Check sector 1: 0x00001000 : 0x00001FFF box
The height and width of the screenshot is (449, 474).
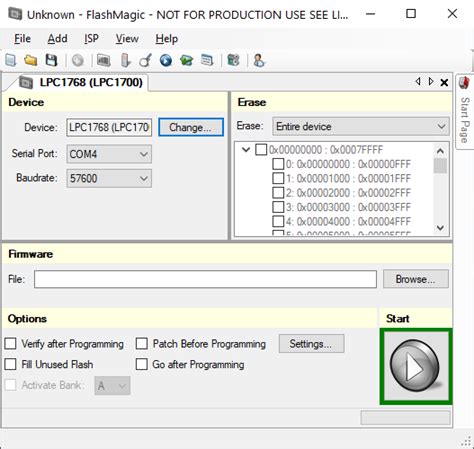pyautogui.click(x=278, y=178)
